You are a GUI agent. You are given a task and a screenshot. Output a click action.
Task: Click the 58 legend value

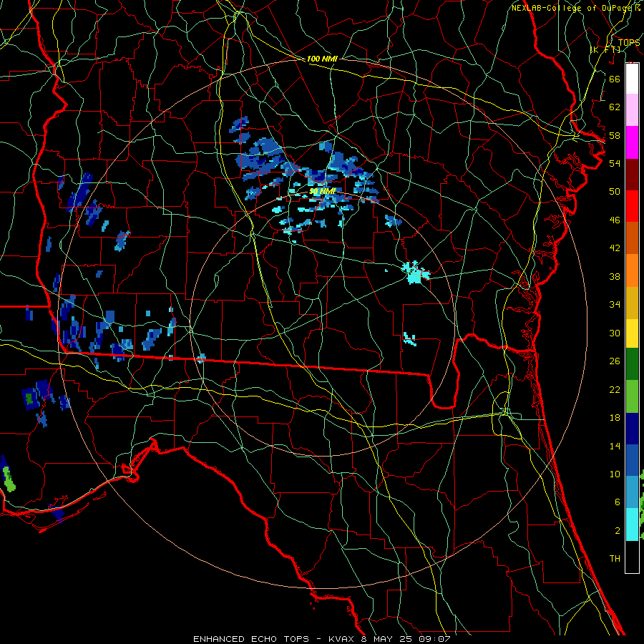click(615, 135)
